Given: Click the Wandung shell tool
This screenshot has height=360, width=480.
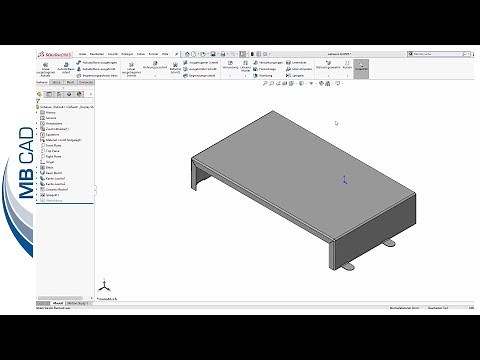Looking at the screenshot, I should pos(263,76).
